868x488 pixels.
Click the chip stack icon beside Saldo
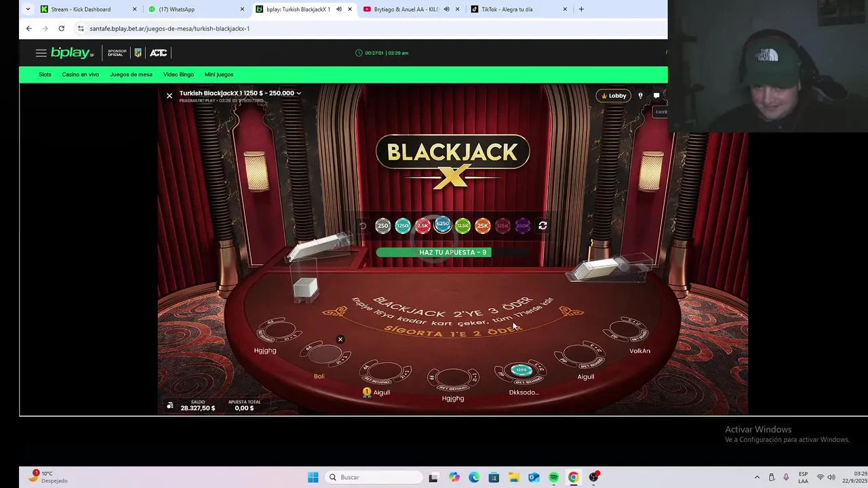click(170, 406)
